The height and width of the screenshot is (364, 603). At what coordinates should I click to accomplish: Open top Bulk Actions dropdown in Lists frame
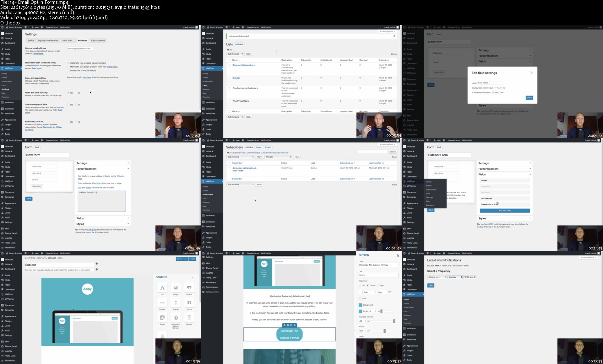click(235, 54)
